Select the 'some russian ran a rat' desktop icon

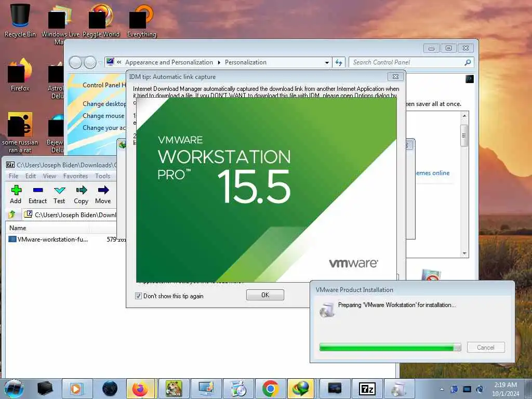[x=20, y=132]
